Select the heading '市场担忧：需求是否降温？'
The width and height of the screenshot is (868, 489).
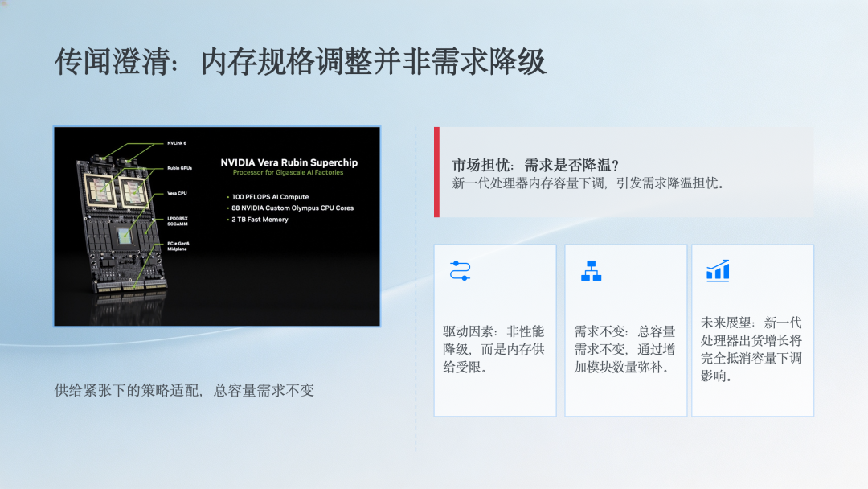point(535,165)
